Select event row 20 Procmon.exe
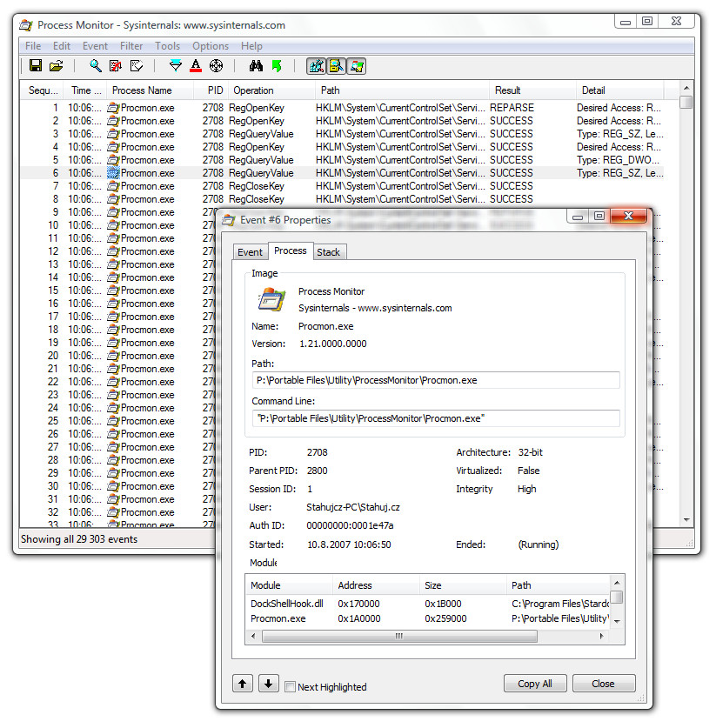The image size is (716, 728). (x=117, y=356)
